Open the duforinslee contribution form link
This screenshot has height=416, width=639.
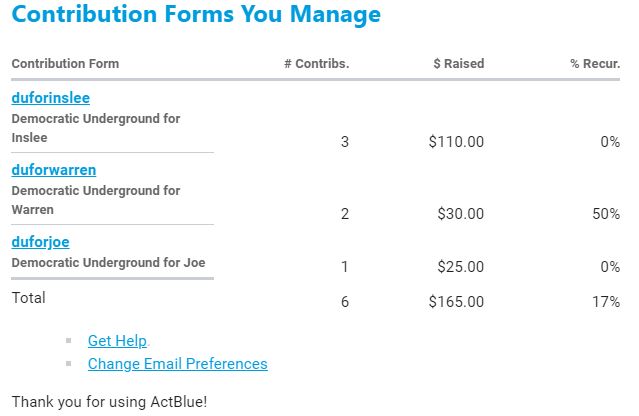(x=51, y=98)
